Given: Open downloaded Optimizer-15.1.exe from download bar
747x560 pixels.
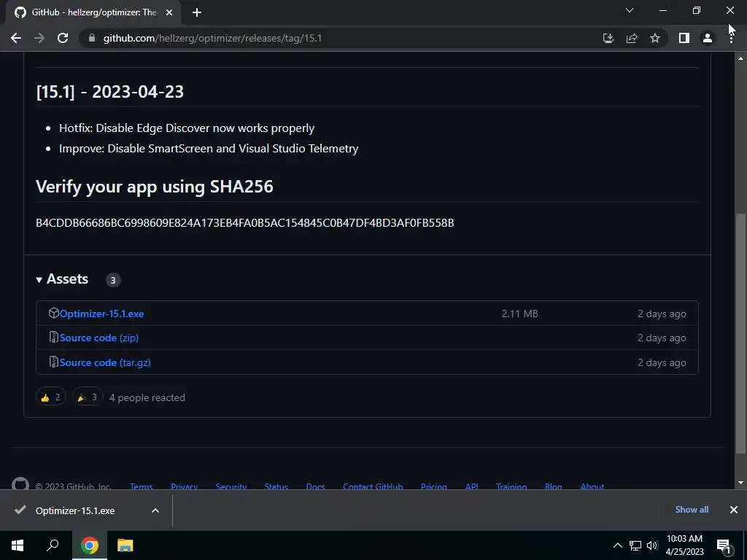Looking at the screenshot, I should tap(75, 510).
